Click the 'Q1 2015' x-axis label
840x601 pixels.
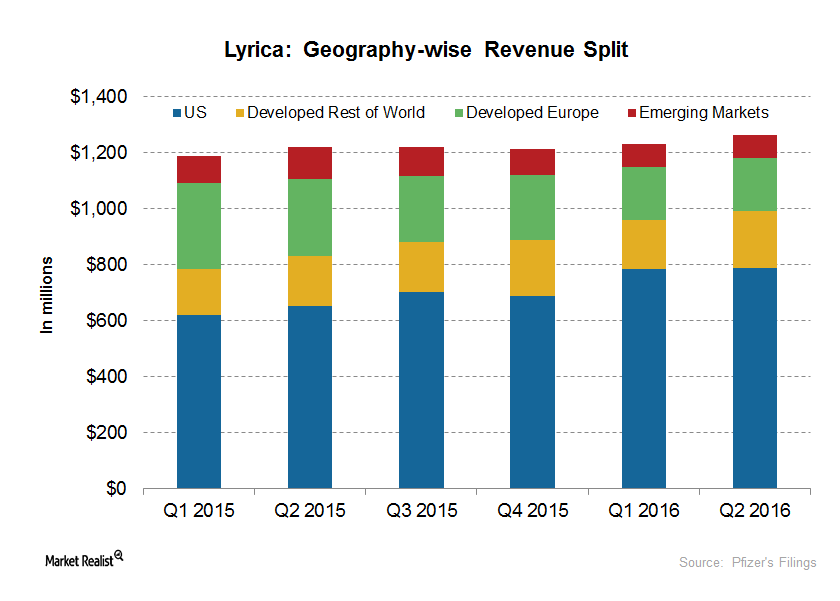199,510
